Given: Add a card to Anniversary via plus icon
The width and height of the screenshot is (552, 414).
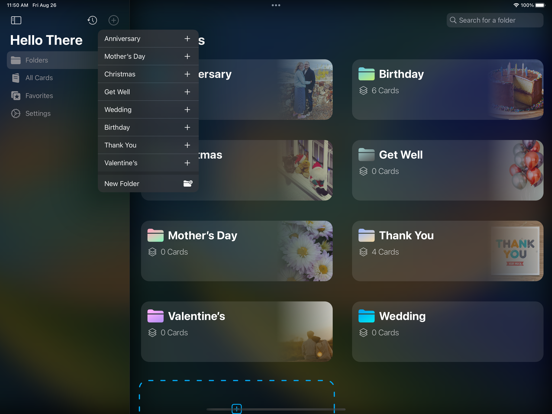Looking at the screenshot, I should pos(187,39).
